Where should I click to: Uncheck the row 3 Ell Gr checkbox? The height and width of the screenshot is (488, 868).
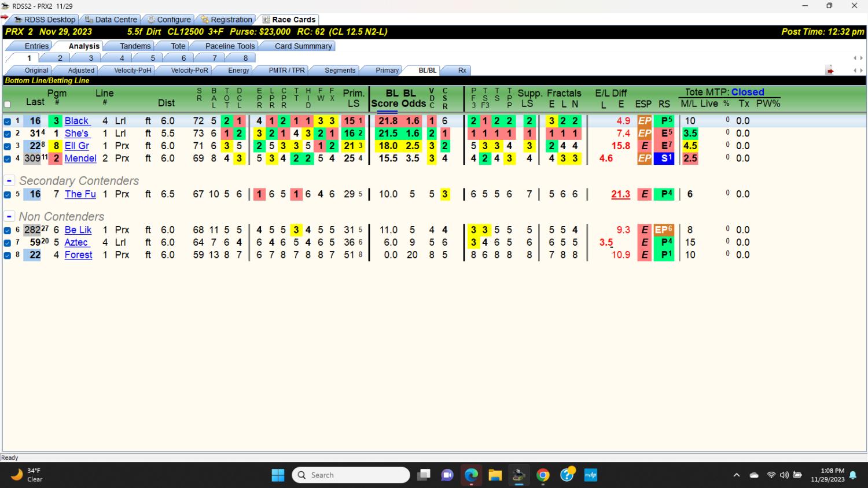8,146
